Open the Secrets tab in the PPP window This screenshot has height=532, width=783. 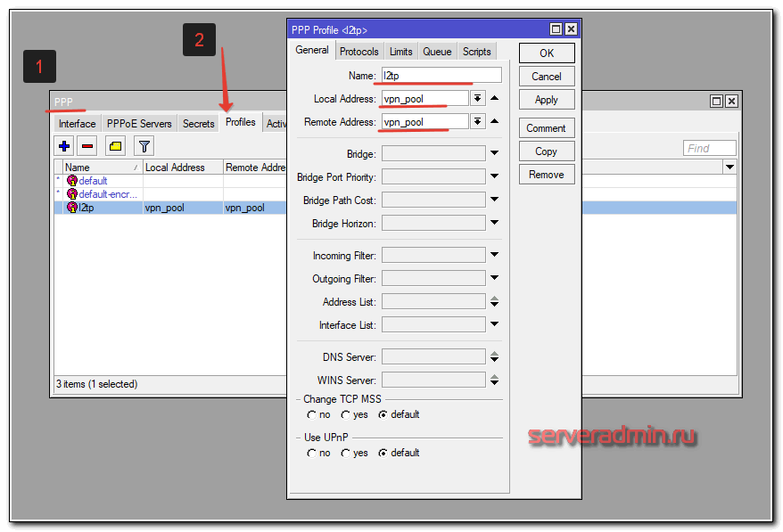tap(198, 124)
